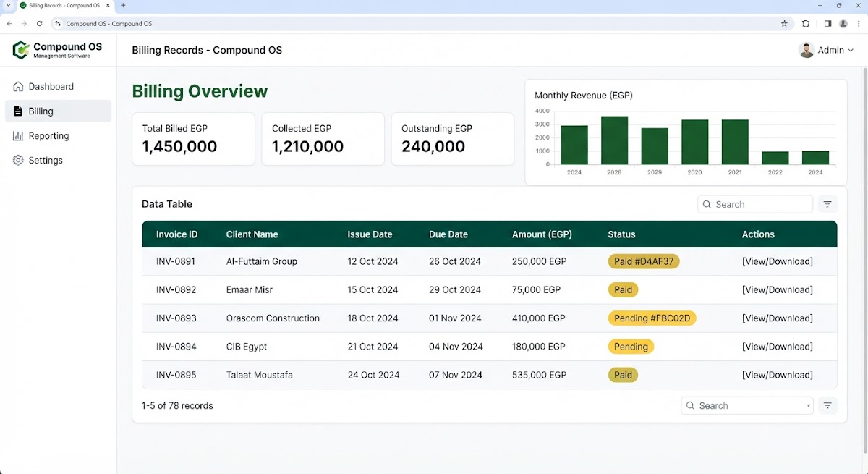Select the Billing Records browser tab
Screen dimensions: 868x474
tap(65, 5)
